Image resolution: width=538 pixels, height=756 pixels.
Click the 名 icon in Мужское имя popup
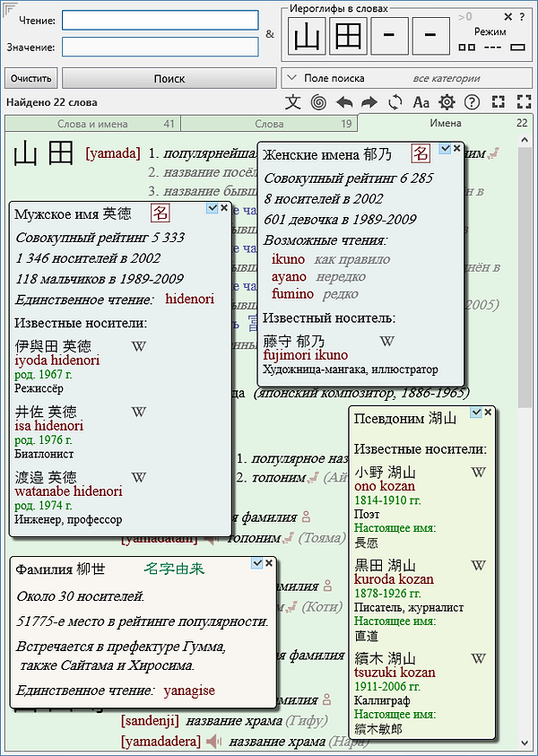pos(160,213)
